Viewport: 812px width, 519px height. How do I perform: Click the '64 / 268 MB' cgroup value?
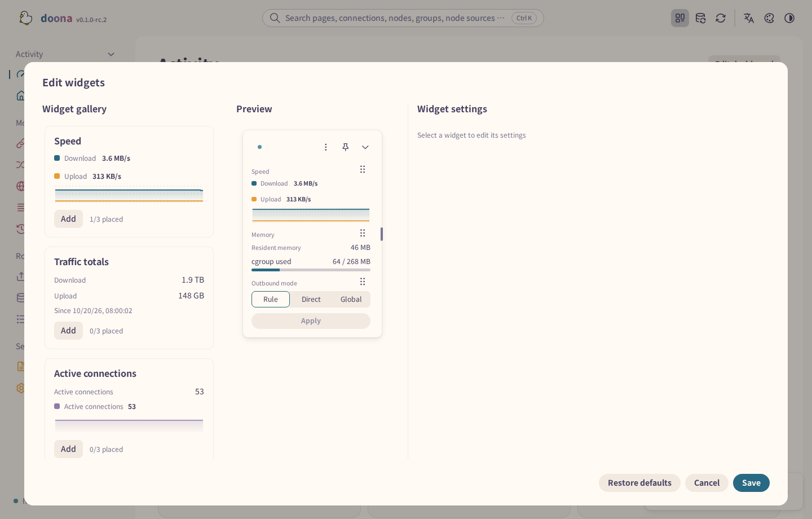[x=351, y=262]
